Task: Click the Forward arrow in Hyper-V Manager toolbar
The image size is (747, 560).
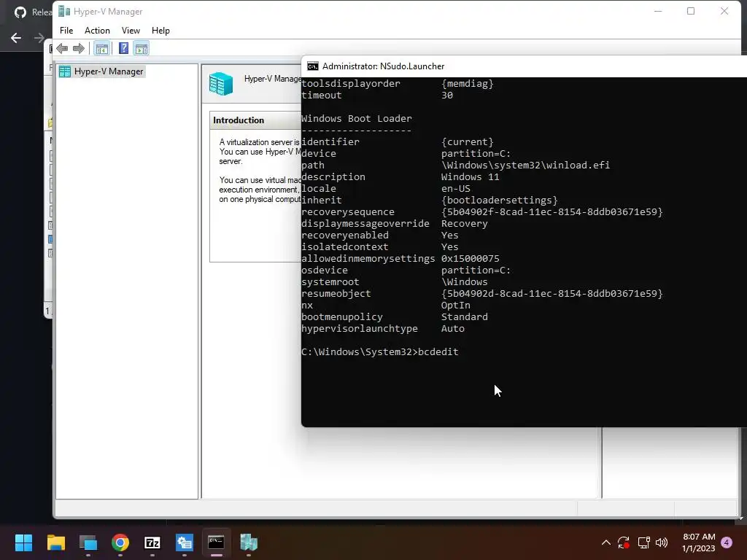Action: click(79, 49)
